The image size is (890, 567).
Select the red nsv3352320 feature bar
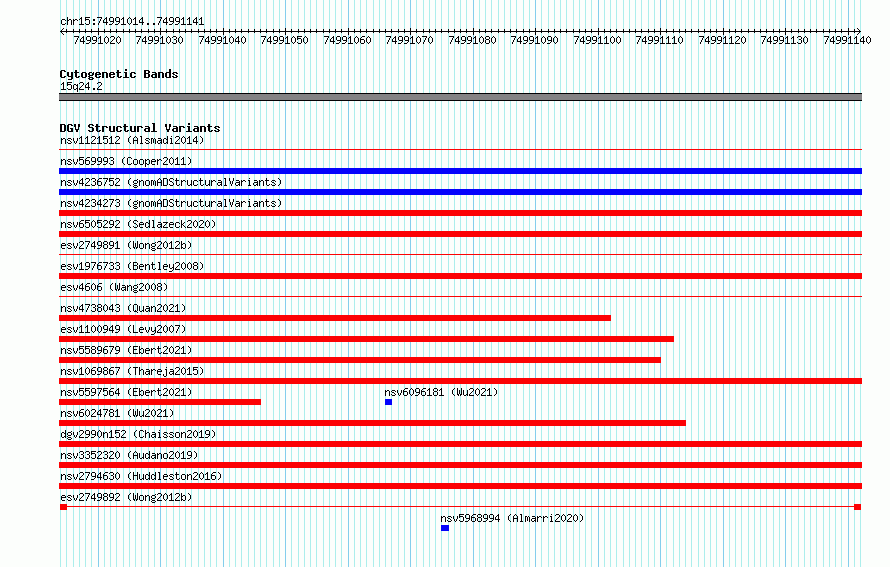point(460,465)
